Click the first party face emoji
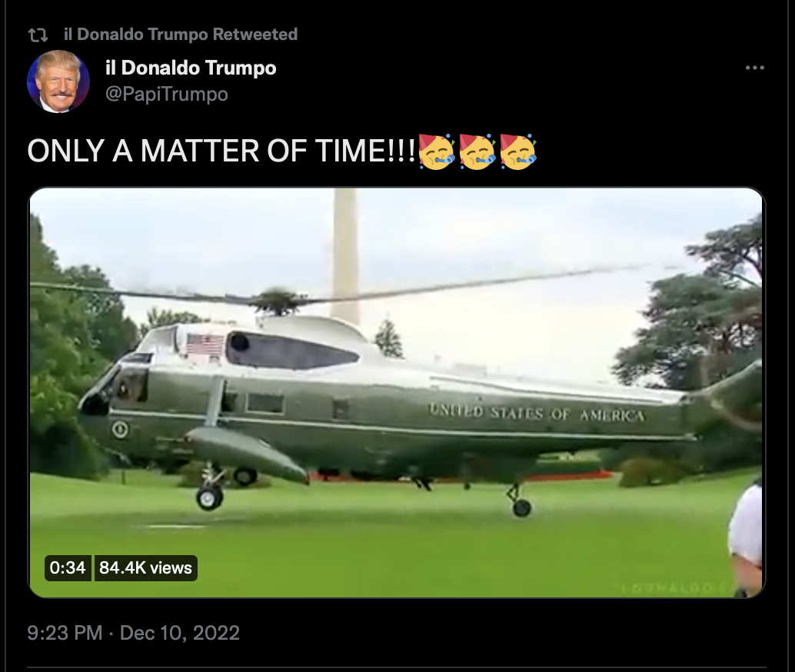 click(437, 151)
